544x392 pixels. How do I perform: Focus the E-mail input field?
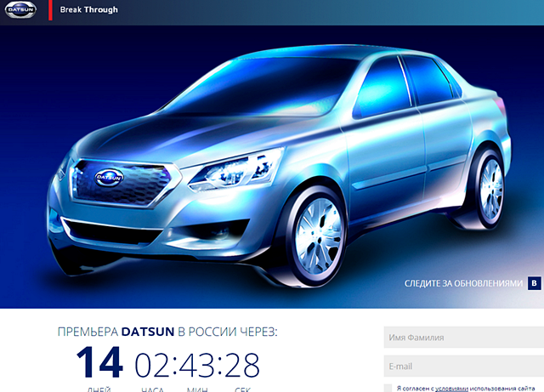click(x=463, y=366)
